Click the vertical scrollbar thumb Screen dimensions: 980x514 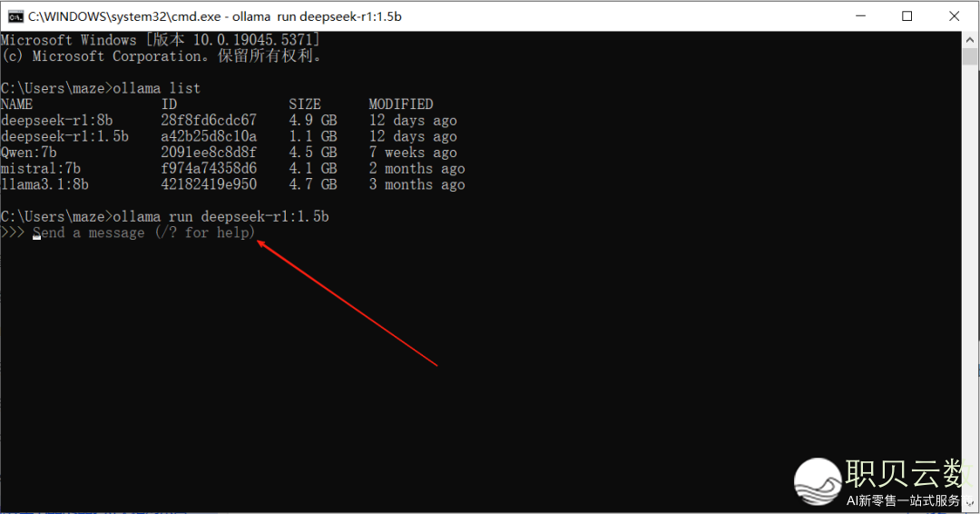coord(970,56)
